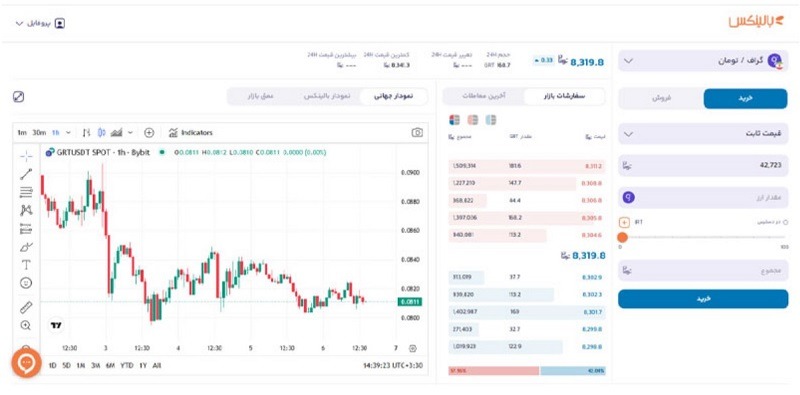800x395 pixels.
Task: Take a chart snapshot with camera icon
Action: pyautogui.click(x=417, y=133)
